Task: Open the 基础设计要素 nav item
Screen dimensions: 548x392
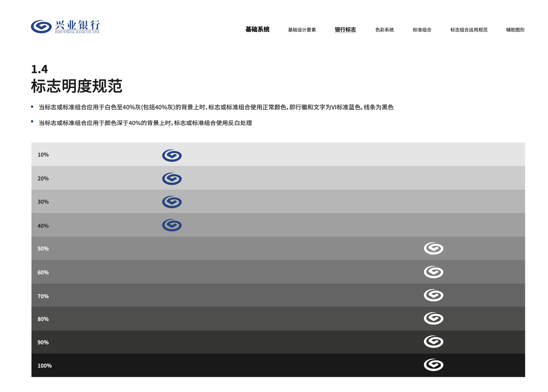Action: point(302,30)
